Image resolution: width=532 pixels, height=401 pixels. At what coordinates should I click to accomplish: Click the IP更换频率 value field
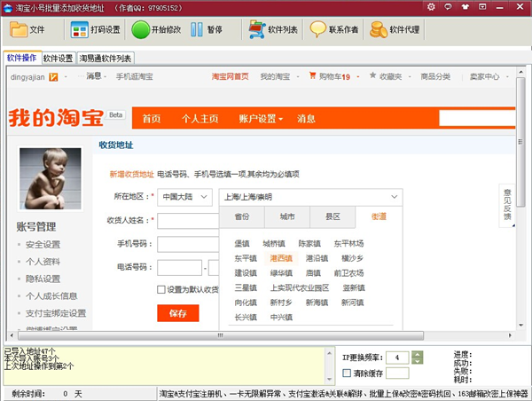[397, 358]
